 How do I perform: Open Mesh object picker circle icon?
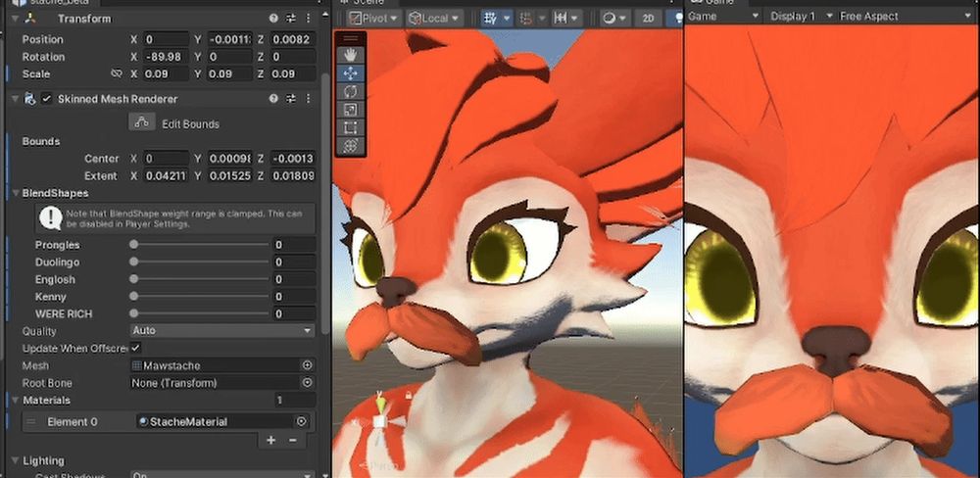click(x=308, y=365)
